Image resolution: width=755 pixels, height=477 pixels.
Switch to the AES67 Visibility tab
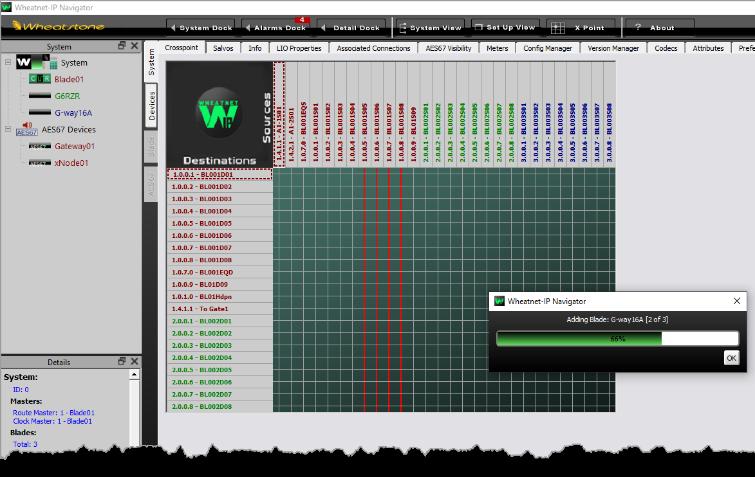pos(448,48)
